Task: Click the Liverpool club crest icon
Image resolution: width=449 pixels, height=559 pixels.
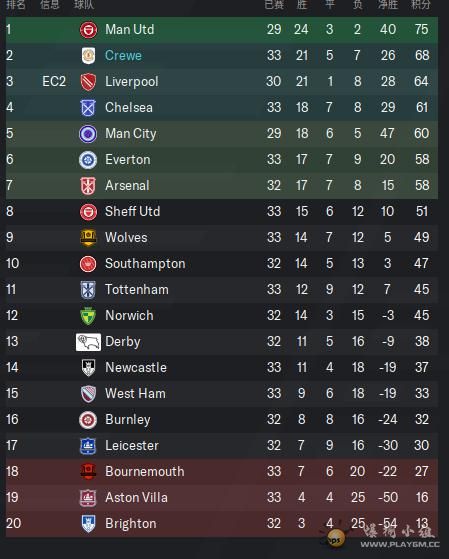Action: (x=88, y=82)
